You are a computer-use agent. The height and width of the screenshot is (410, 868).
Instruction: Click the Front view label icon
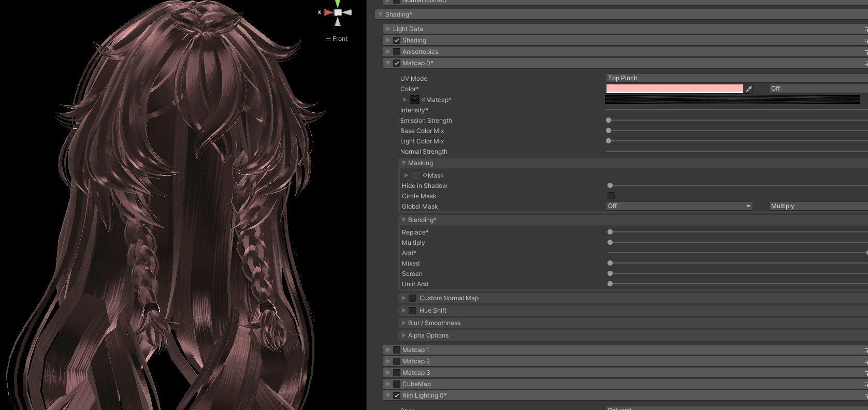point(328,39)
